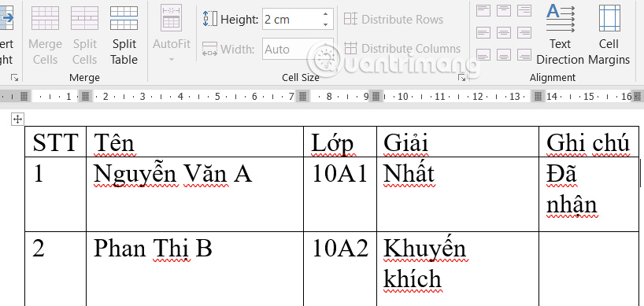Click the Merge Cells button

click(45, 35)
